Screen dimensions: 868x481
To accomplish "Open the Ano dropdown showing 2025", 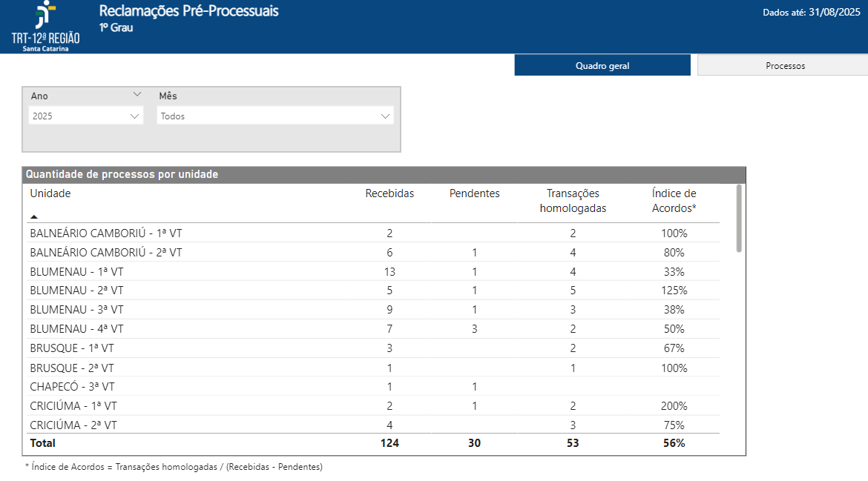I will pyautogui.click(x=85, y=116).
